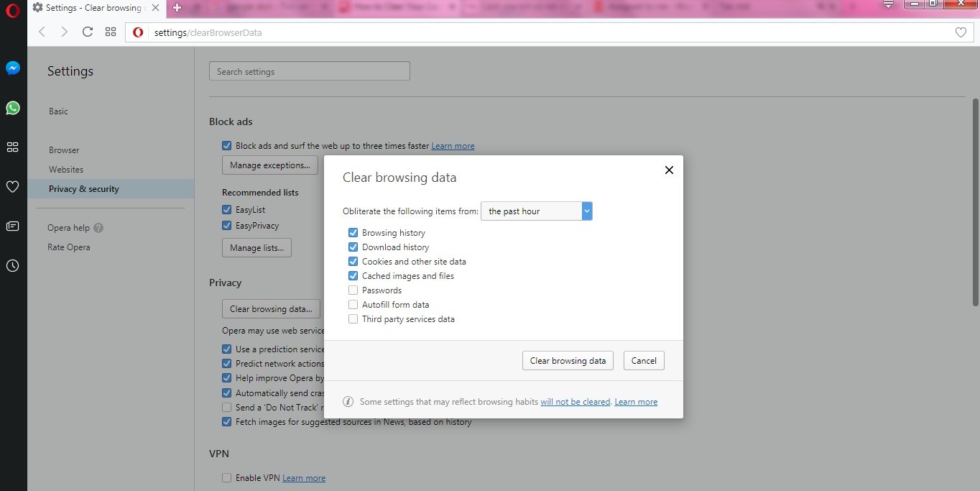Click Manage exceptions... button
The image size is (980, 491).
tap(270, 165)
